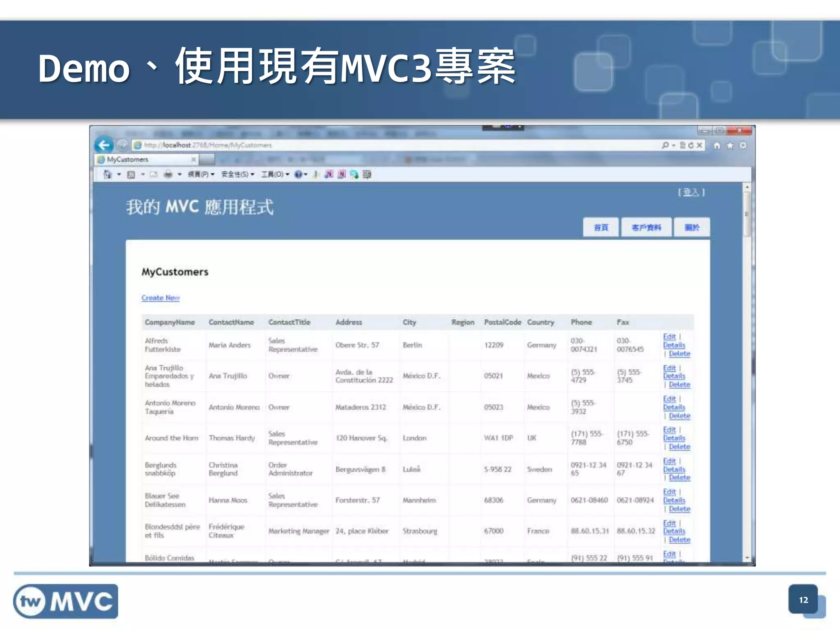Delete the Berglunds snabbköp row
Image resolution: width=840 pixels, height=630 pixels.
[679, 478]
